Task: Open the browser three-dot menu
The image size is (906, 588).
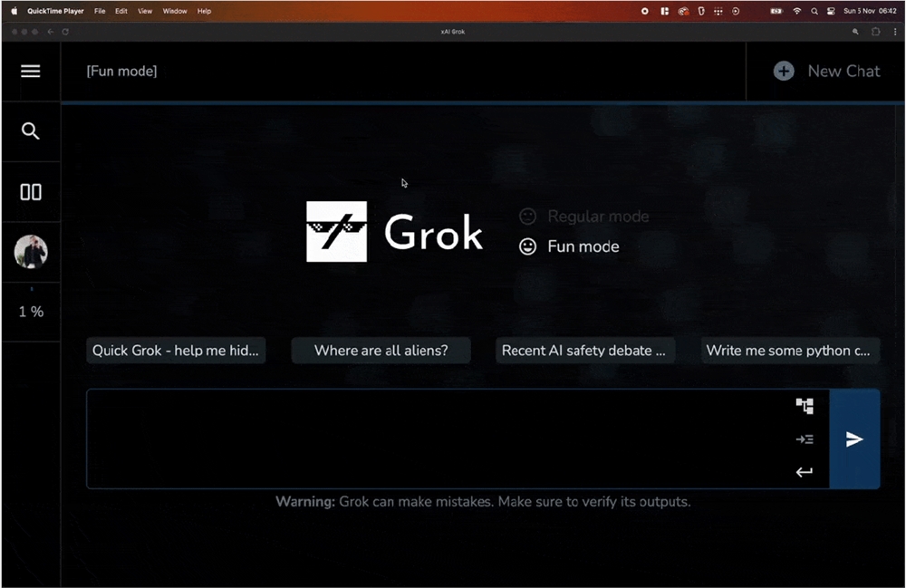Action: [x=895, y=32]
